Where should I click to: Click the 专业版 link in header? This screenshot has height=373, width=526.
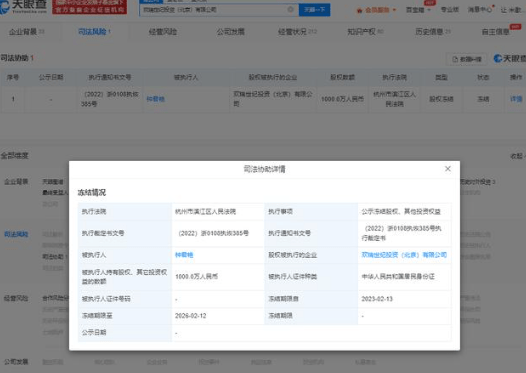tap(450, 10)
